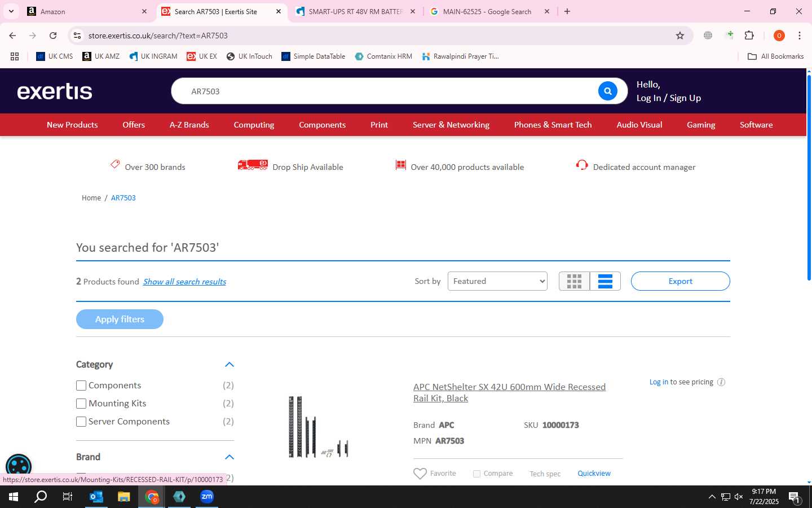Image resolution: width=812 pixels, height=508 pixels.
Task: Open File Explorer from taskbar
Action: pyautogui.click(x=124, y=497)
